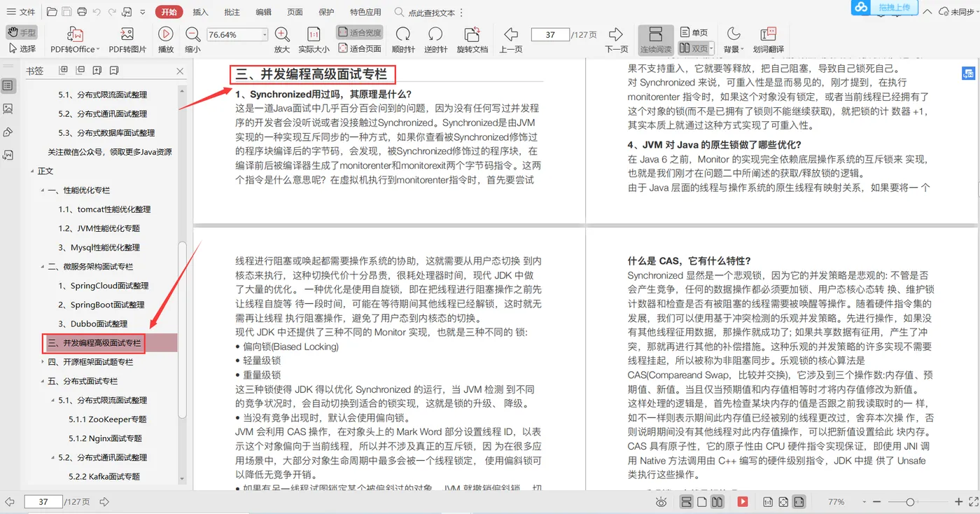Viewport: 980px width, 514px height.
Task: Collapse the 一、性能优化专栏 bookmark node
Action: (42, 190)
